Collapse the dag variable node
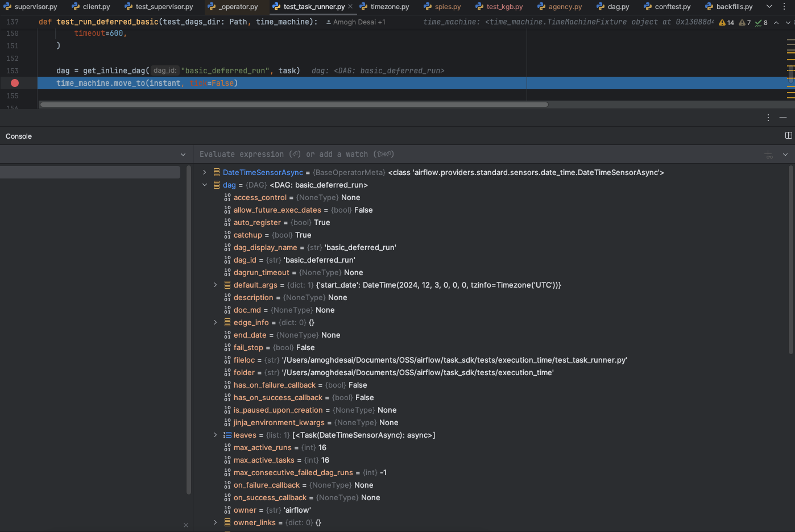The width and height of the screenshot is (795, 532). point(205,185)
